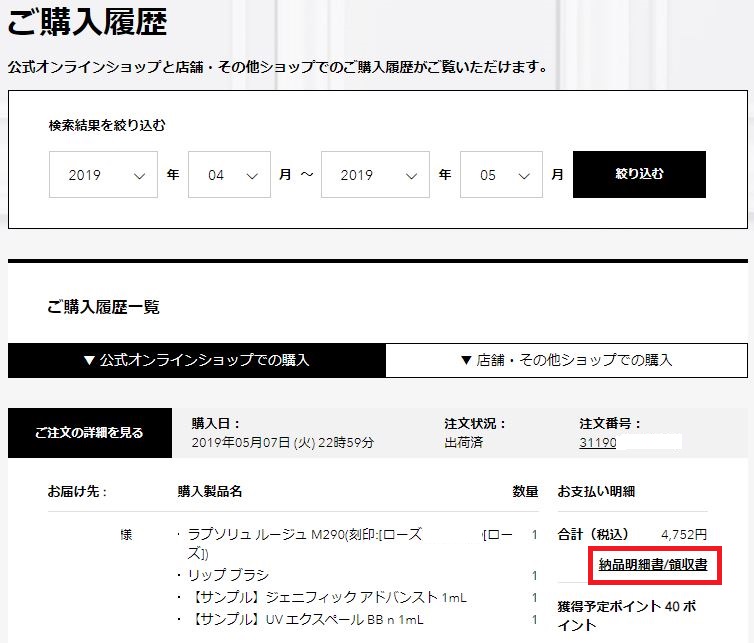754x643 pixels.
Task: Expand the end month dropdown showing 05
Action: 501,175
